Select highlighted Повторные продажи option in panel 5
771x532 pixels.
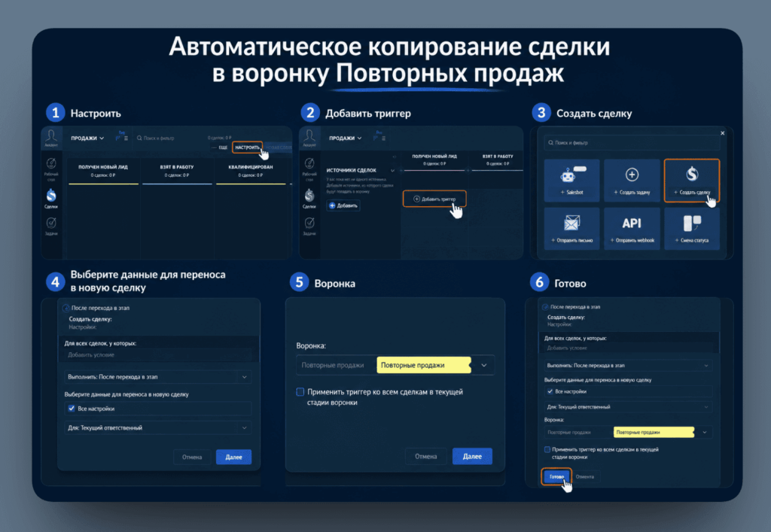coord(424,365)
